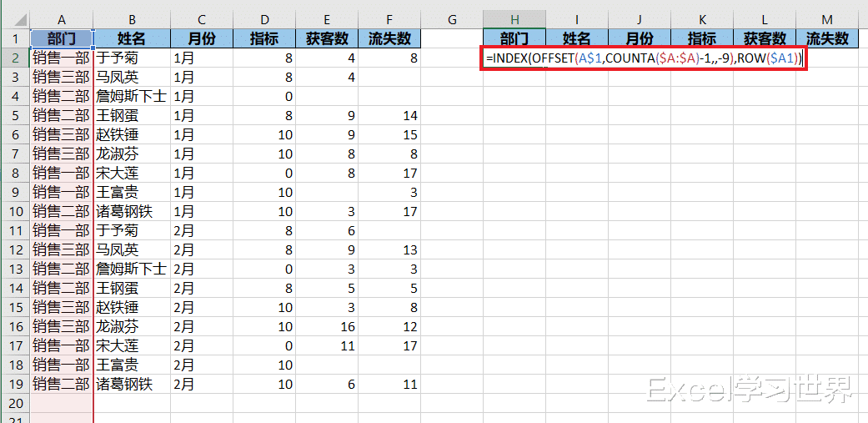Select column B header
Viewport: 868px width, 423px height.
tap(133, 20)
